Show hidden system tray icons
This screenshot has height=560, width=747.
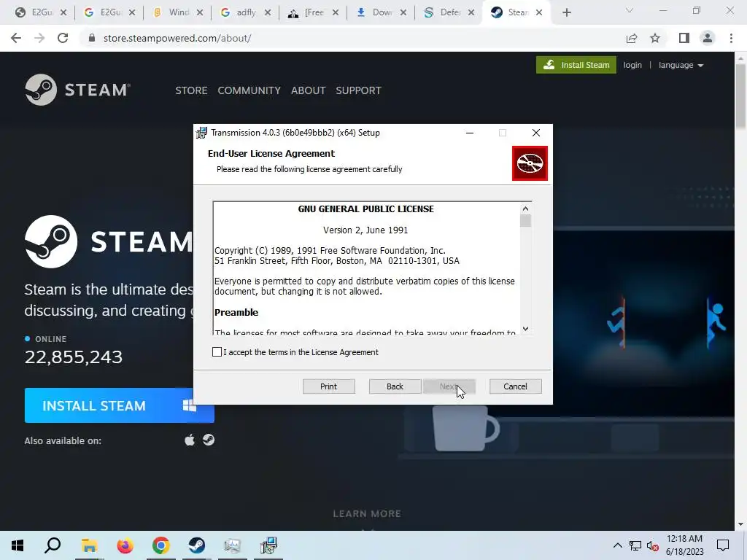[617, 545]
